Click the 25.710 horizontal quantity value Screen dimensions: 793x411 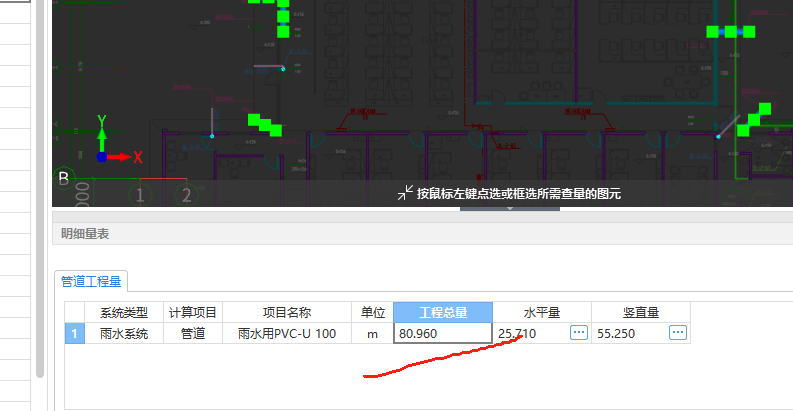[517, 334]
